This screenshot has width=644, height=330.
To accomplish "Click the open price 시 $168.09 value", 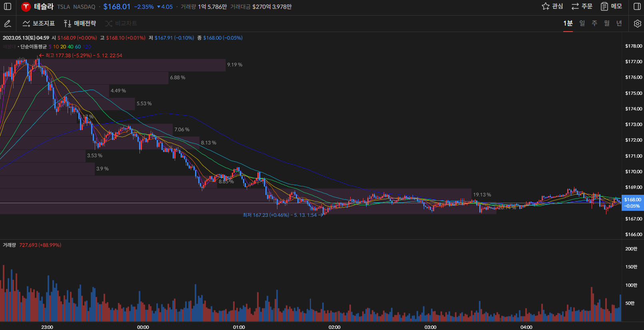I will pyautogui.click(x=74, y=38).
